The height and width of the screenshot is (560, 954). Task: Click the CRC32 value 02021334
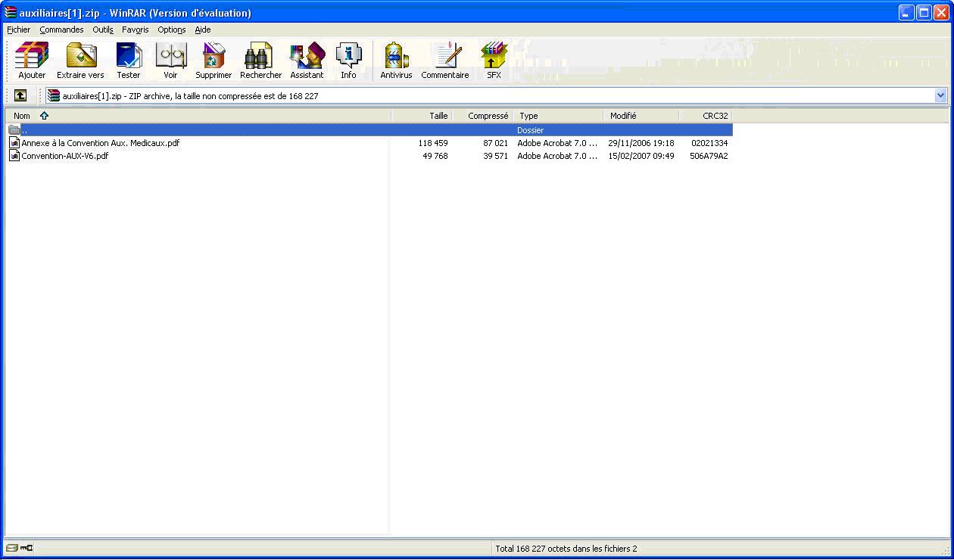click(x=709, y=143)
